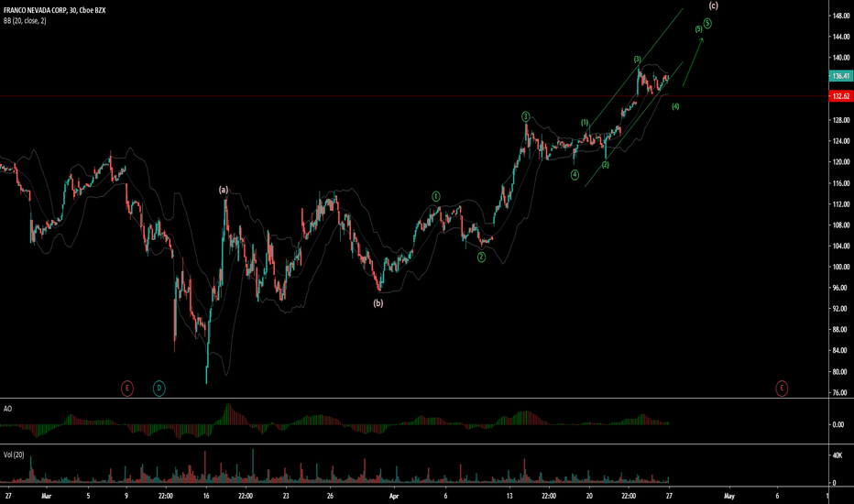Select the circled 1 wave label
Screen dimensions: 854x504
[436, 196]
